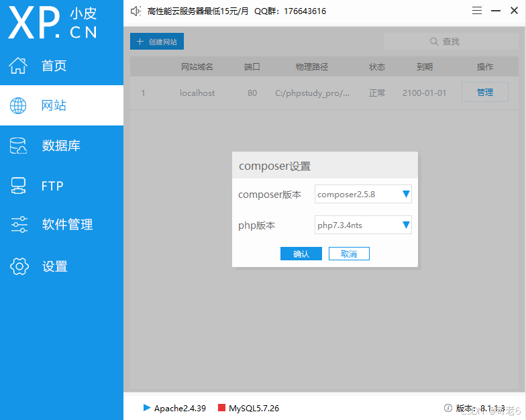Open the FTP menu label
The width and height of the screenshot is (526, 420).
(x=52, y=186)
